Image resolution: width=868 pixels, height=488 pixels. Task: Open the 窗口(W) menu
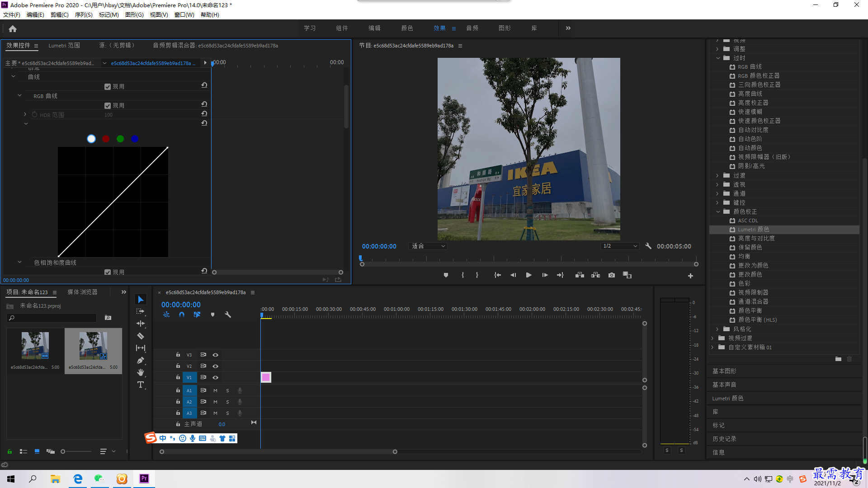184,15
